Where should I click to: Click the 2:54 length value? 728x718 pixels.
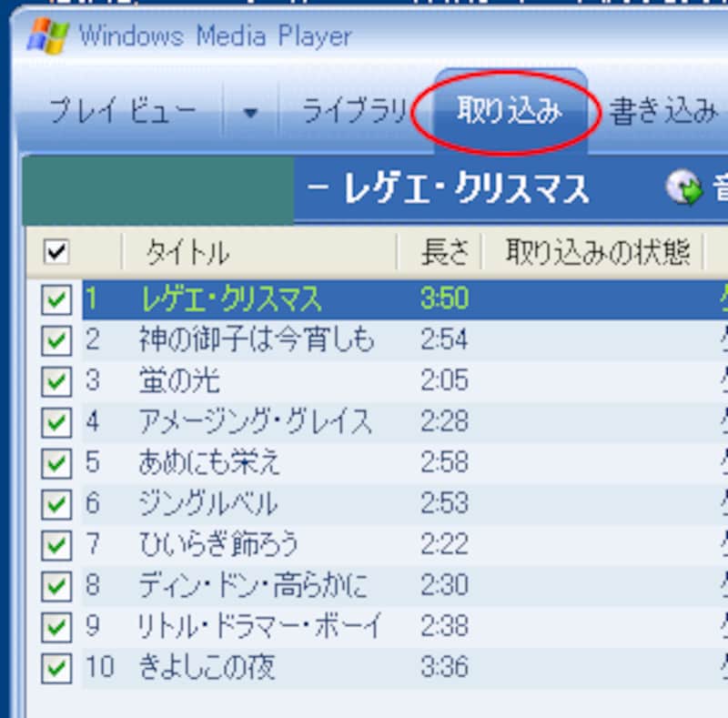[x=444, y=339]
